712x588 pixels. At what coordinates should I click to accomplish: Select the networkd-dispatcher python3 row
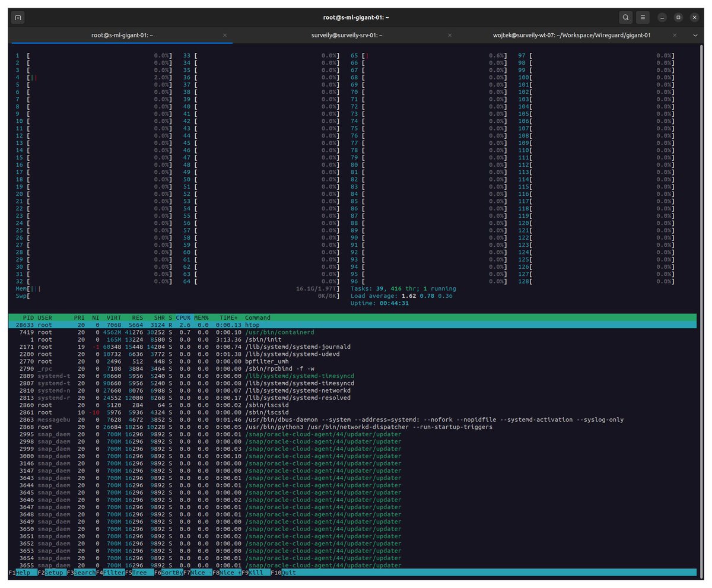(x=352, y=427)
